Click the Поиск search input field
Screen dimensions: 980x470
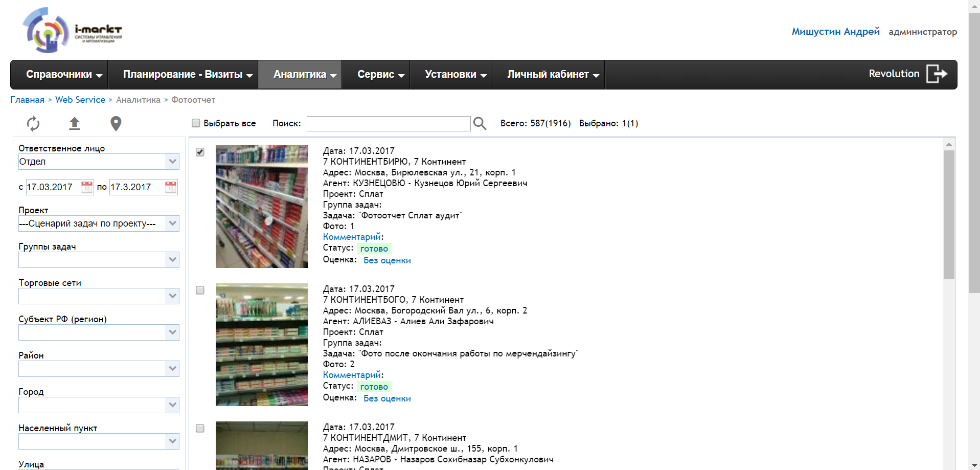(389, 124)
